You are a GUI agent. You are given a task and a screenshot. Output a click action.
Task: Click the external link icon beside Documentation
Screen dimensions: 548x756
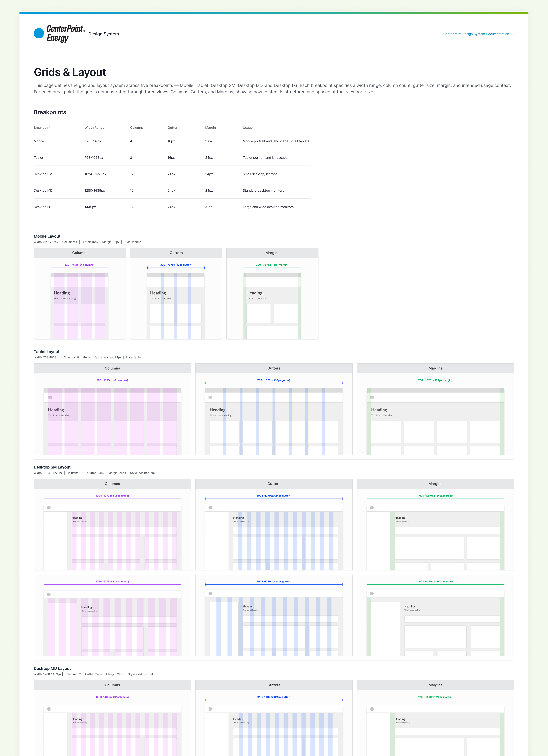512,34
